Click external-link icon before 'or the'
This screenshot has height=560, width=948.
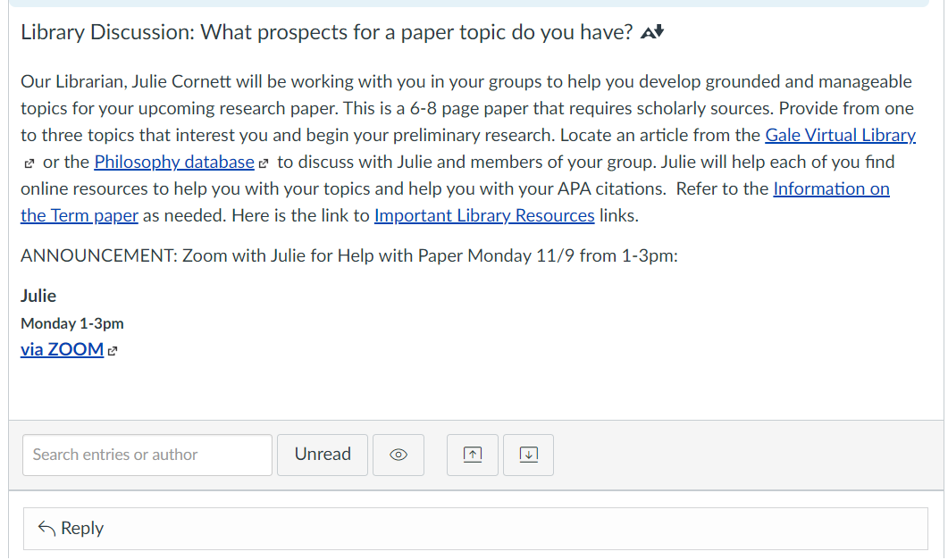(x=29, y=163)
